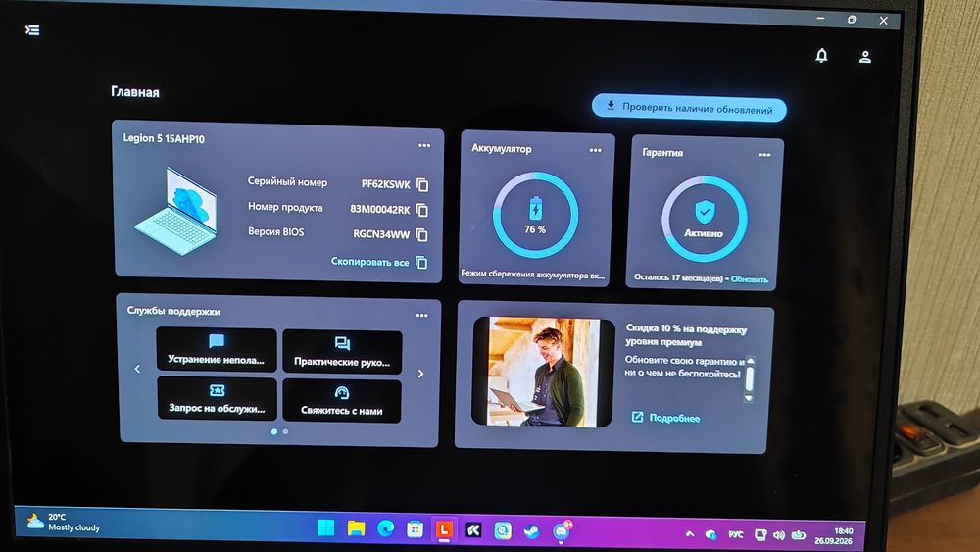Open the Службы поддержки card three-dot menu
The height and width of the screenshot is (552, 980).
click(421, 315)
